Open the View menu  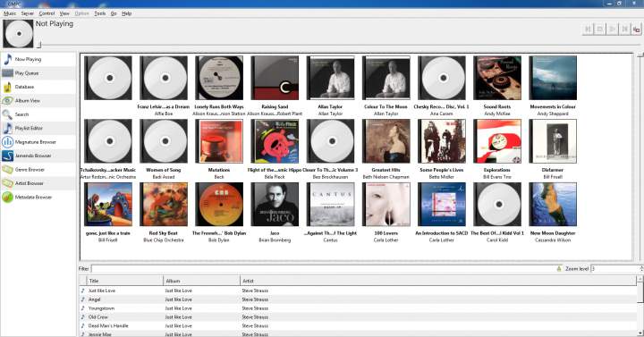click(x=64, y=13)
